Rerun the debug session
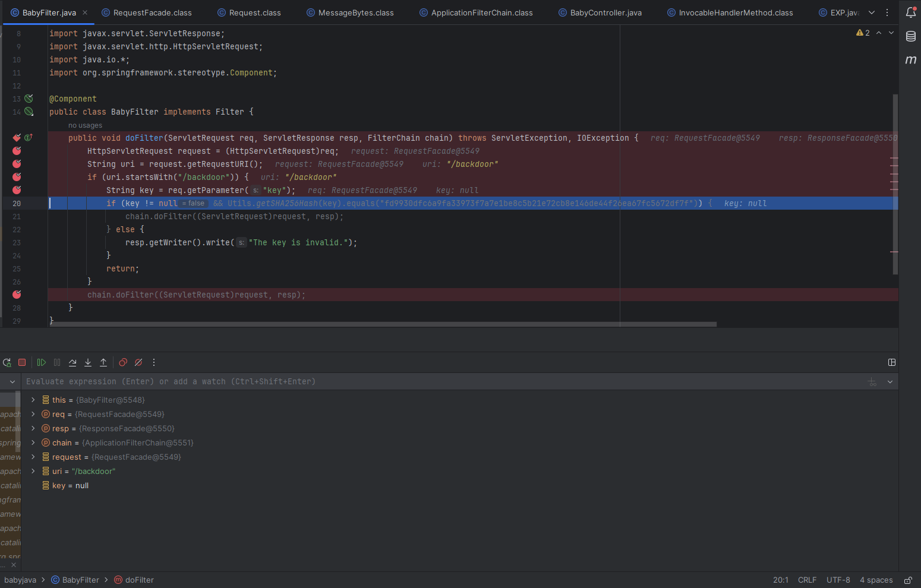Viewport: 921px width, 588px height. pos(7,362)
